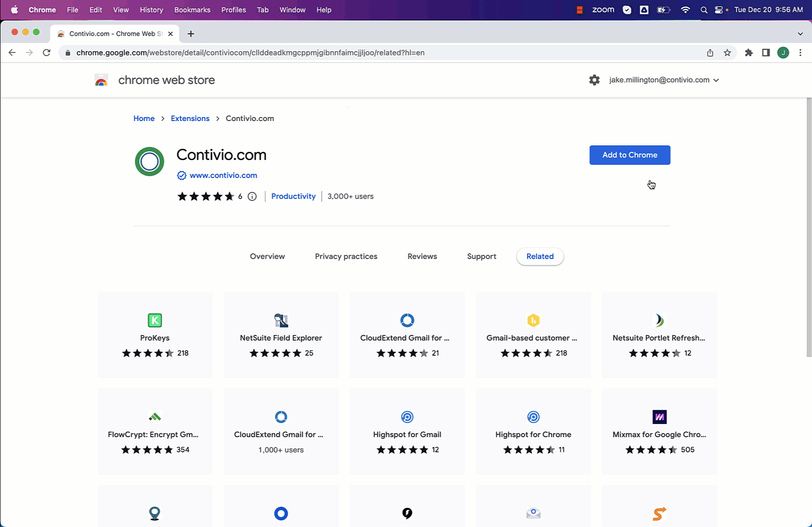The width and height of the screenshot is (812, 527).
Task: Reload the page with the refresh icon
Action: 46,53
